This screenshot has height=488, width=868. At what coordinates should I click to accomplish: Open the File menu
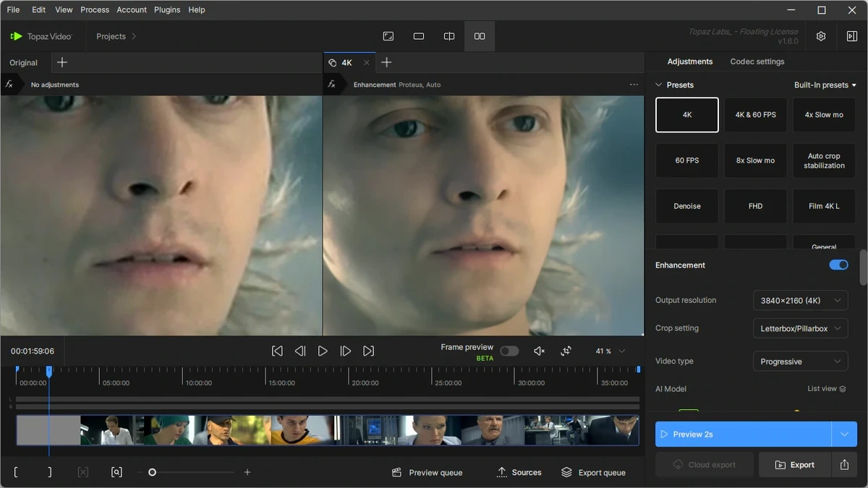(x=13, y=10)
